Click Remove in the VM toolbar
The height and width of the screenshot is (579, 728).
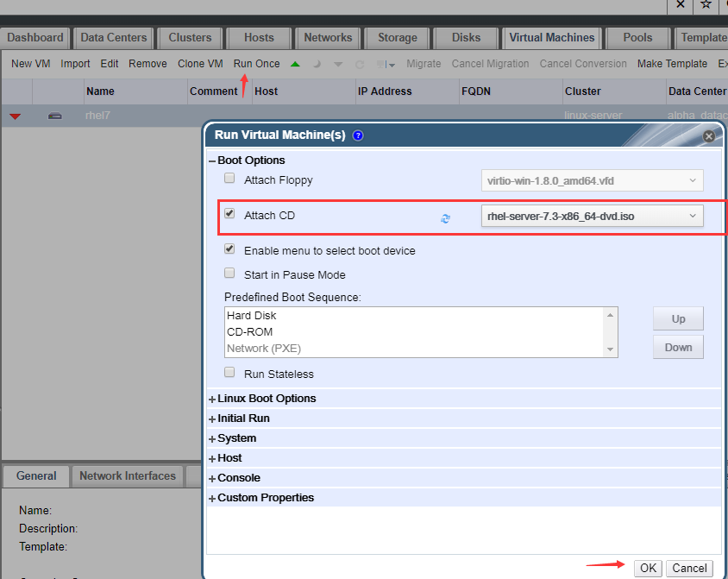pyautogui.click(x=147, y=64)
